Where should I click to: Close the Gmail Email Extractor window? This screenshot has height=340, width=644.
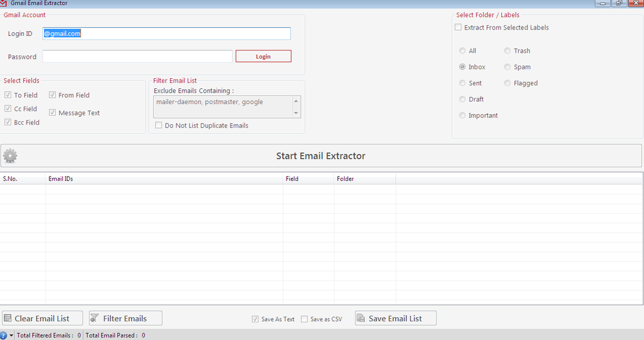[636, 3]
